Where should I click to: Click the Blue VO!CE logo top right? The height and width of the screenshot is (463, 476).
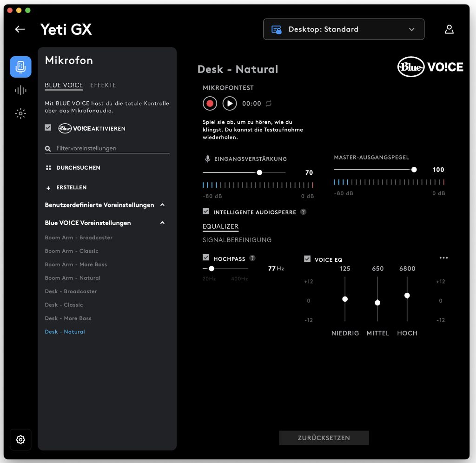[430, 67]
